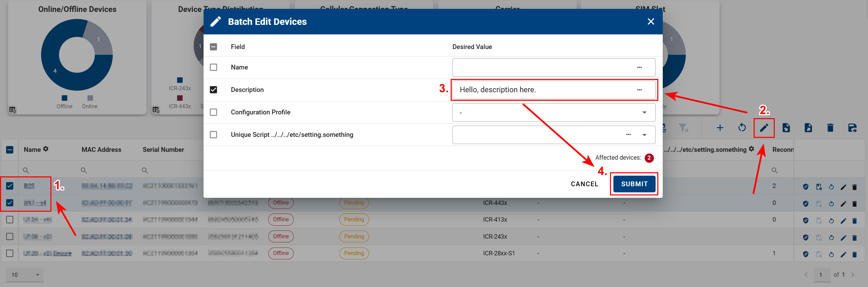This screenshot has width=868, height=287.
Task: Click the gear icon beside Name column header
Action: [46, 149]
